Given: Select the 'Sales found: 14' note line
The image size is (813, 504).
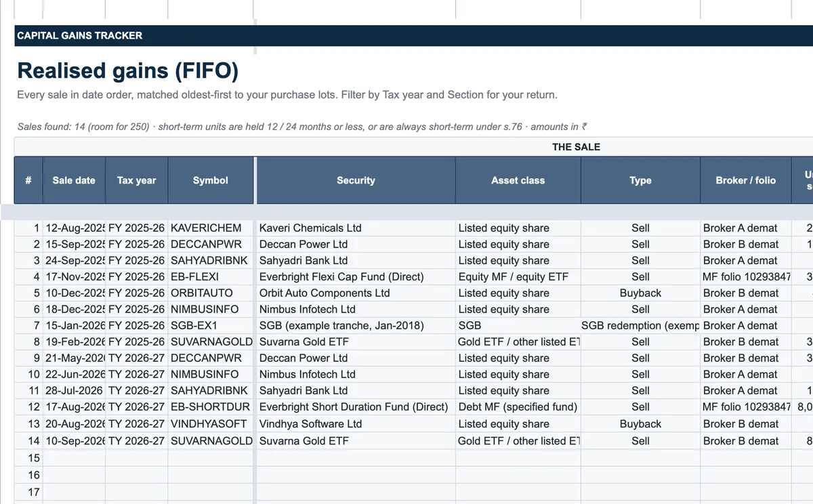Looking at the screenshot, I should [302, 127].
